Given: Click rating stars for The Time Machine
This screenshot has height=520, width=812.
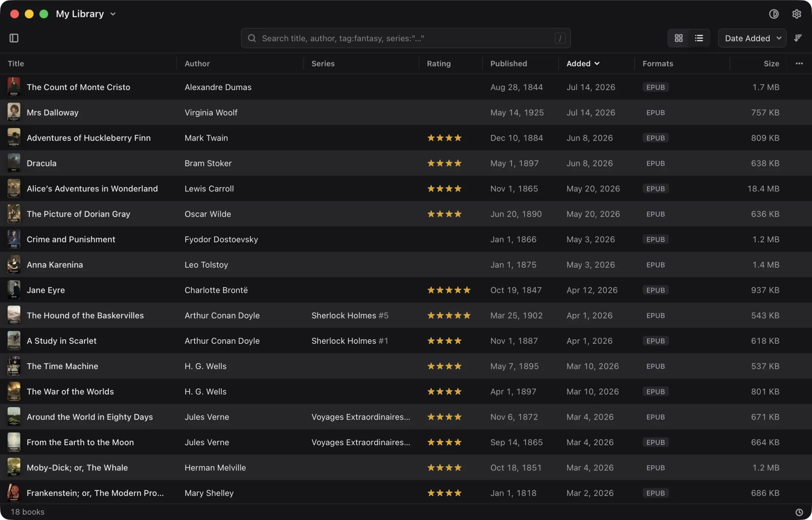Looking at the screenshot, I should click(444, 366).
